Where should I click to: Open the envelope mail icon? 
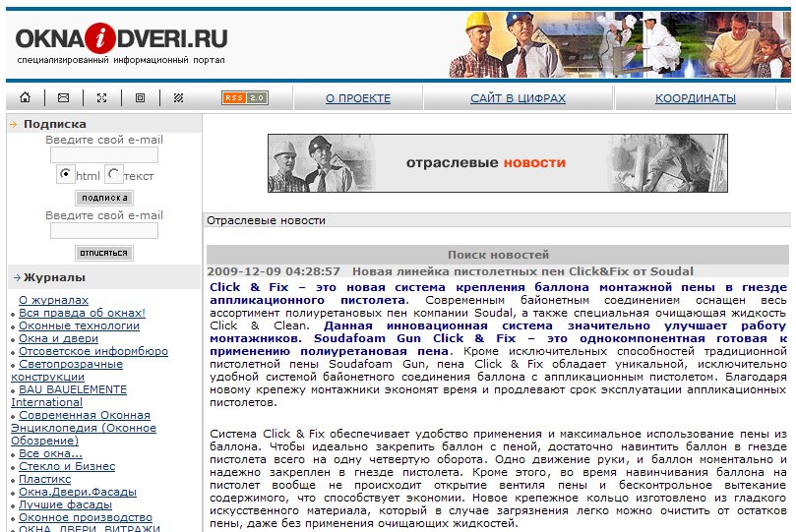click(63, 97)
